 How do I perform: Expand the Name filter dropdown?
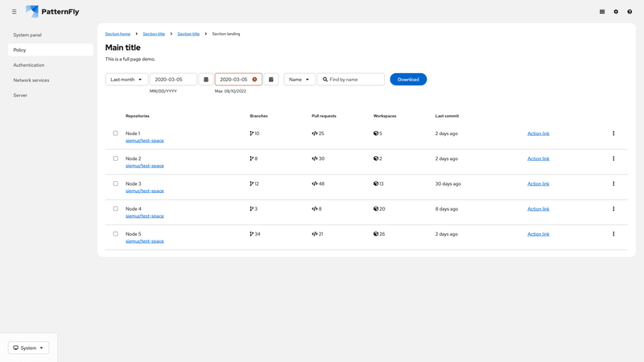299,79
